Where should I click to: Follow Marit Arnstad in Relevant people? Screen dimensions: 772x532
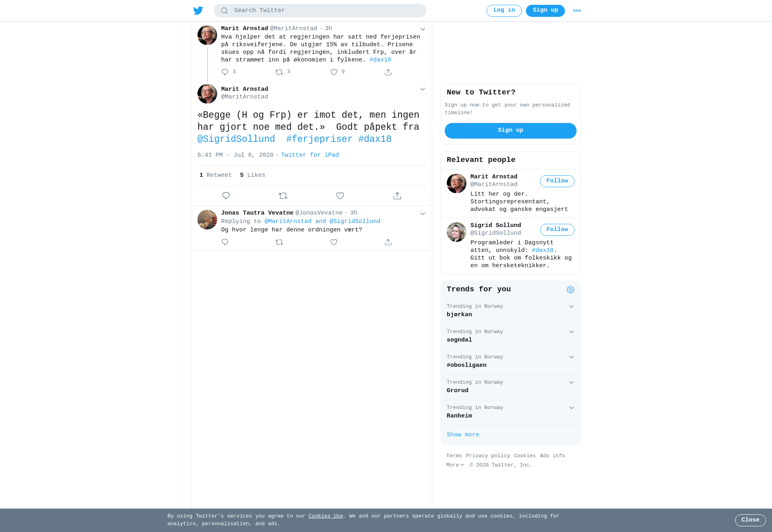tap(557, 181)
